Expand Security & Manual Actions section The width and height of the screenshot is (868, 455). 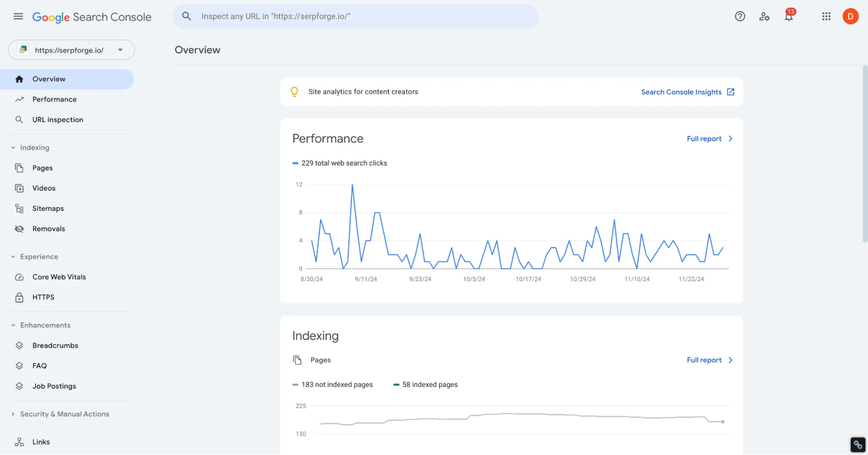click(13, 414)
